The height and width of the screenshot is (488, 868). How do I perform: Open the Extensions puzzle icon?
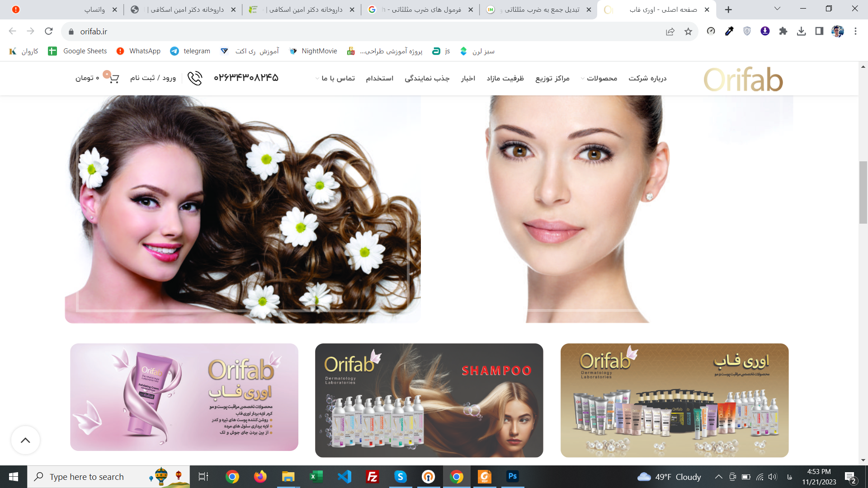click(x=783, y=31)
